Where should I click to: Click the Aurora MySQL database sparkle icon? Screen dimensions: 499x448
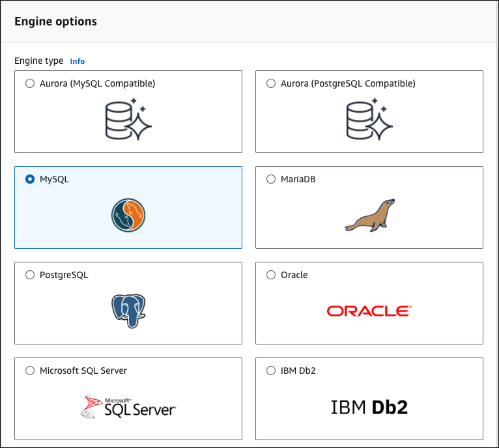click(x=128, y=119)
